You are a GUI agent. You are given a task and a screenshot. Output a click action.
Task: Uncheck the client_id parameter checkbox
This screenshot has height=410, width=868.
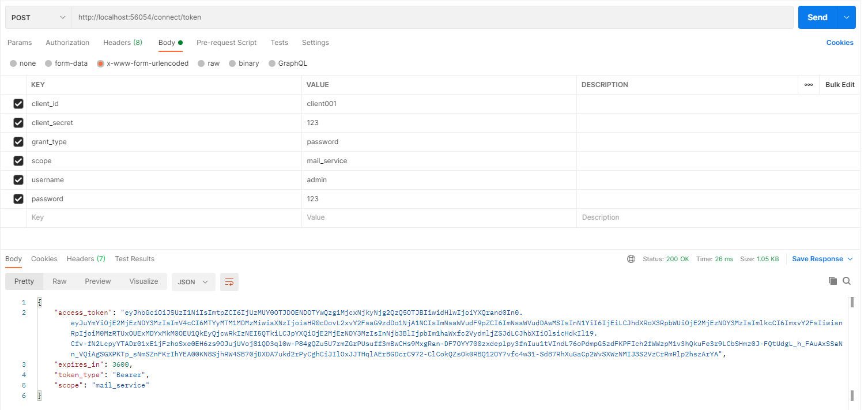pos(18,104)
